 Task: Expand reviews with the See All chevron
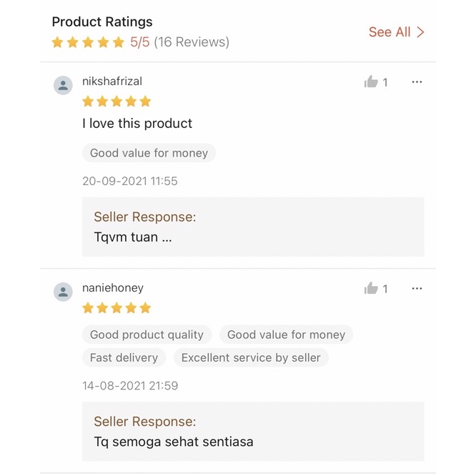point(420,32)
